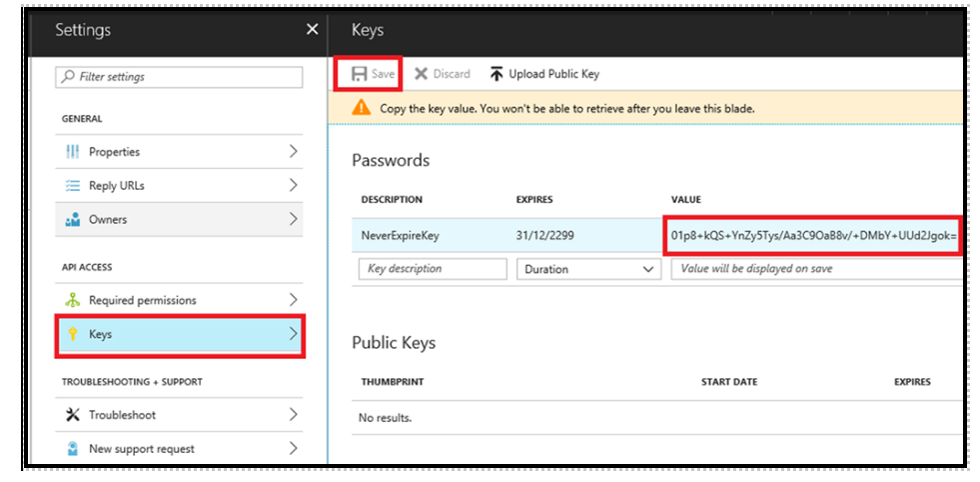Click the Save button label
980x482 pixels.
click(384, 74)
